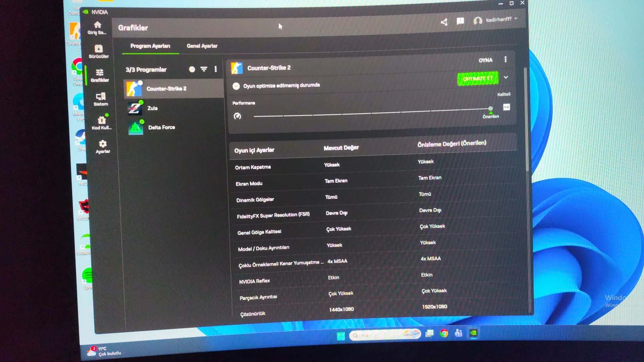Viewport: 644px width, 362px height.
Task: Click the HQ quality icon beside slider
Action: coord(506,107)
